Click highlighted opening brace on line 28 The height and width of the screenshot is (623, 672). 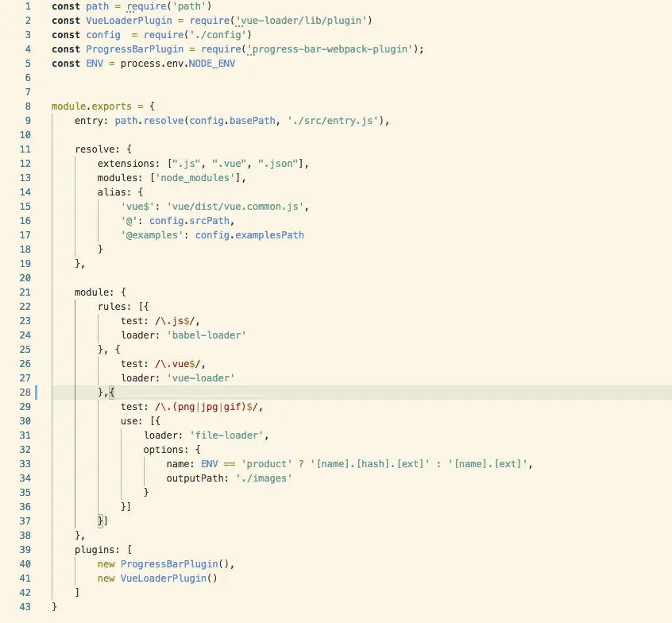coord(112,393)
